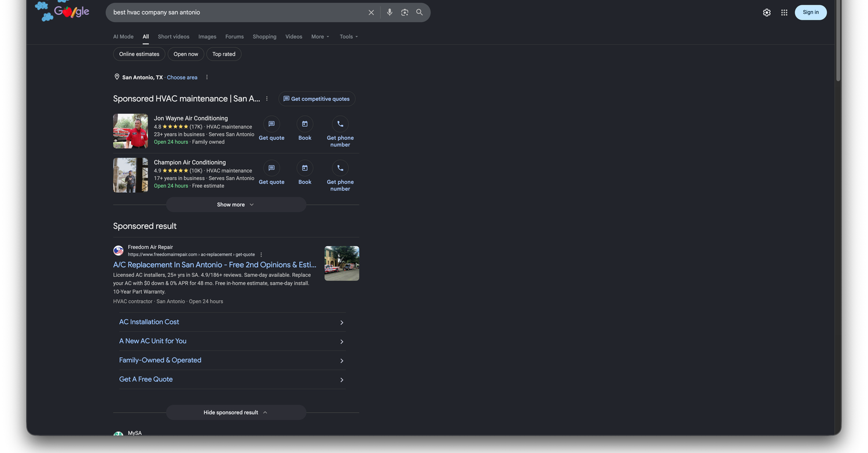
Task: Click Jon Wayne's 4.8 star rating
Action: click(171, 127)
